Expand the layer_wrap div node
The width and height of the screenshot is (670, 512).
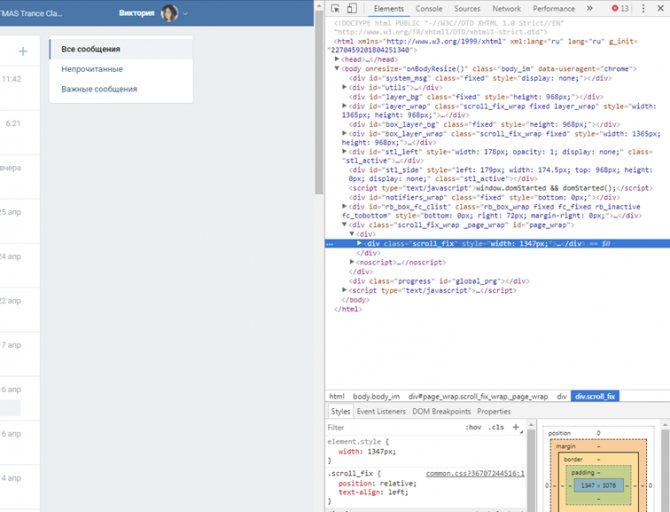344,106
